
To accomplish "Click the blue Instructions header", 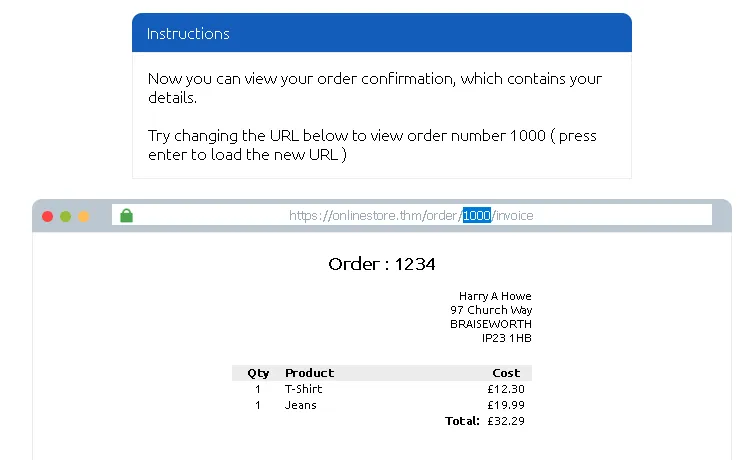I will click(x=381, y=33).
